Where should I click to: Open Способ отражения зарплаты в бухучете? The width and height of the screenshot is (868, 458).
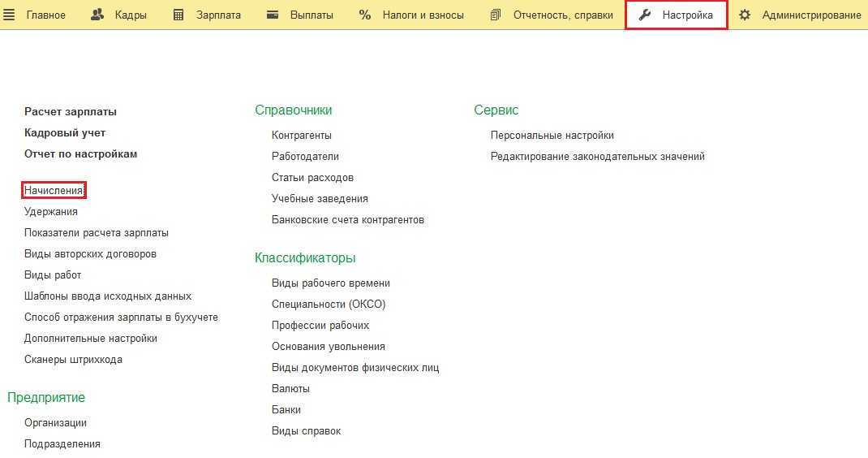121,317
